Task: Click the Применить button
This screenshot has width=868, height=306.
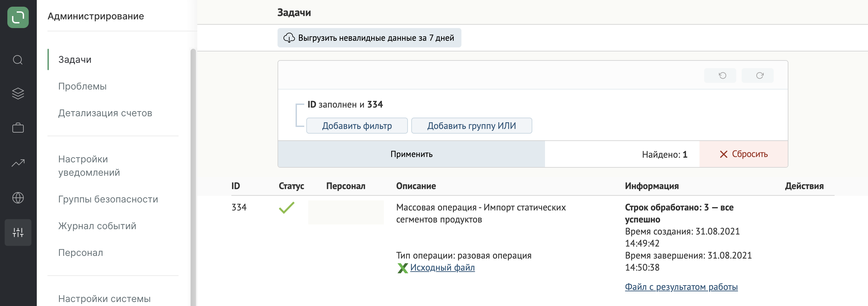Action: (411, 154)
